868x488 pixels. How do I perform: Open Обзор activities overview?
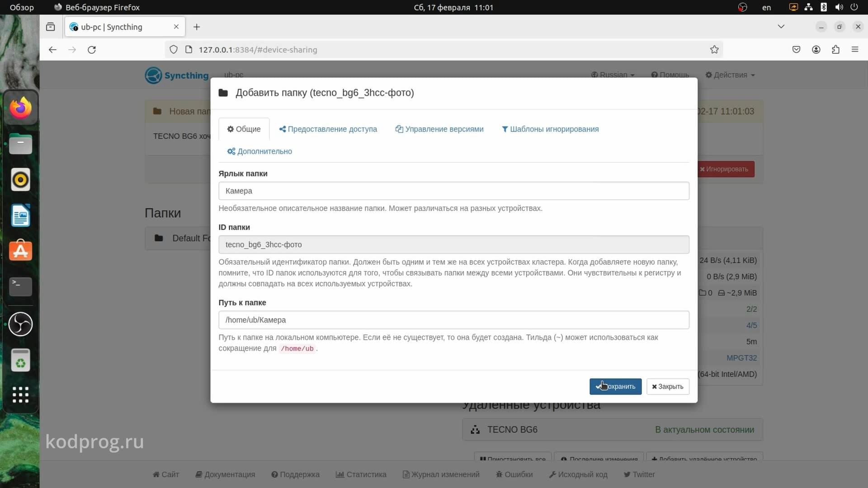pyautogui.click(x=22, y=7)
